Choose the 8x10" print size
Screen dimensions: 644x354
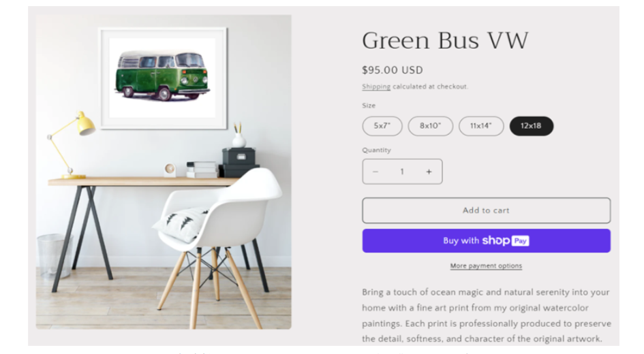point(431,126)
